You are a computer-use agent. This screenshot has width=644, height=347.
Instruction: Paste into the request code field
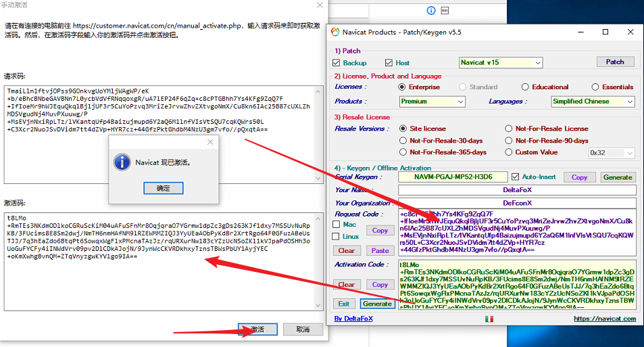click(380, 250)
